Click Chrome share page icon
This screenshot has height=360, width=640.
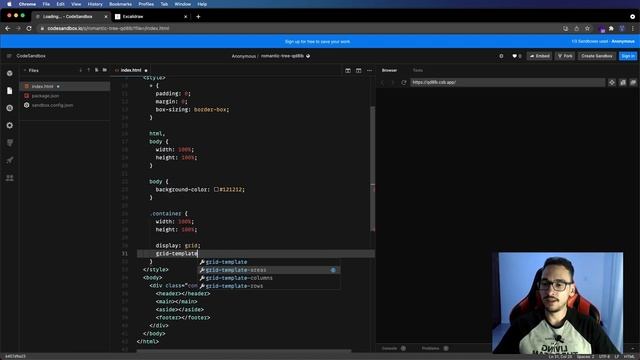click(x=576, y=29)
